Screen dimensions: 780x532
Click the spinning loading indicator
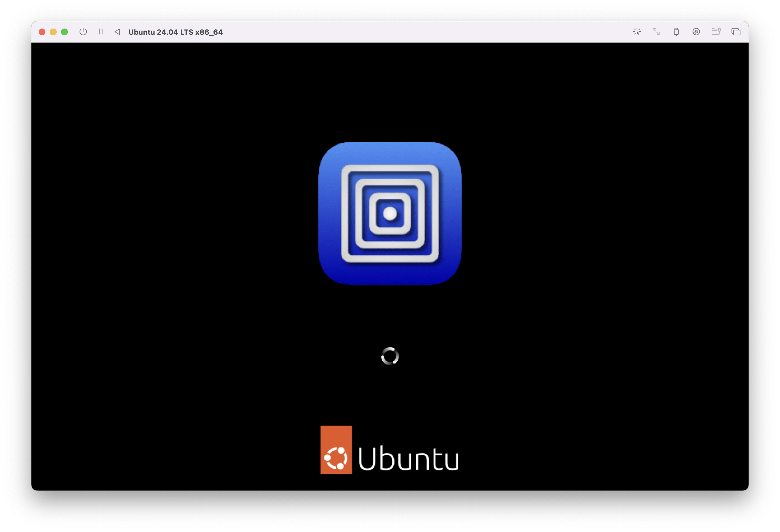click(x=390, y=356)
